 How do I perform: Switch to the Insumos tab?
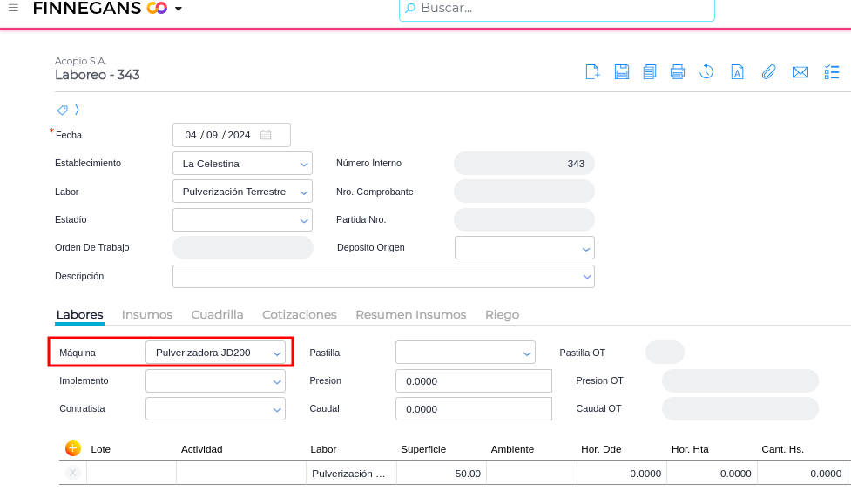pyautogui.click(x=147, y=314)
